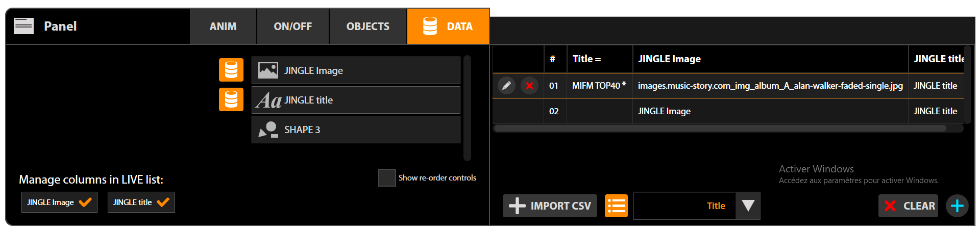Click database icon next to JINGLE title
This screenshot has height=231, width=980.
pyautogui.click(x=231, y=99)
